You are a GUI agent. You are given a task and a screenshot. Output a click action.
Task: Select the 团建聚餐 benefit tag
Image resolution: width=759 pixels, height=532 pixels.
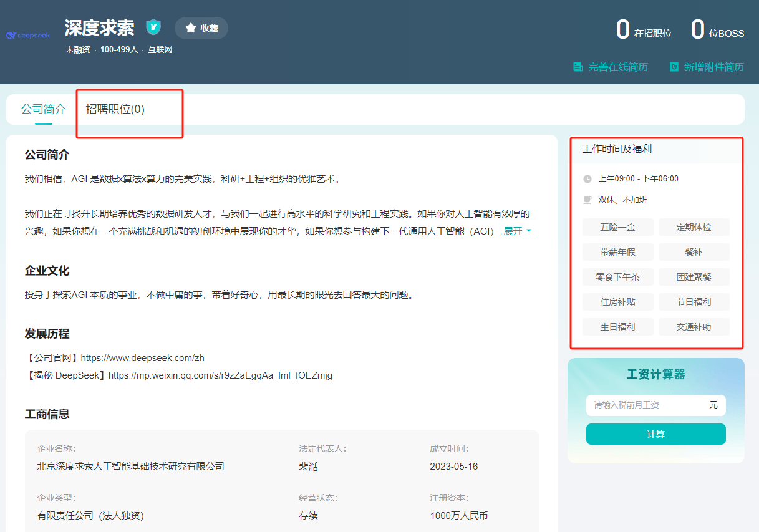(x=694, y=277)
